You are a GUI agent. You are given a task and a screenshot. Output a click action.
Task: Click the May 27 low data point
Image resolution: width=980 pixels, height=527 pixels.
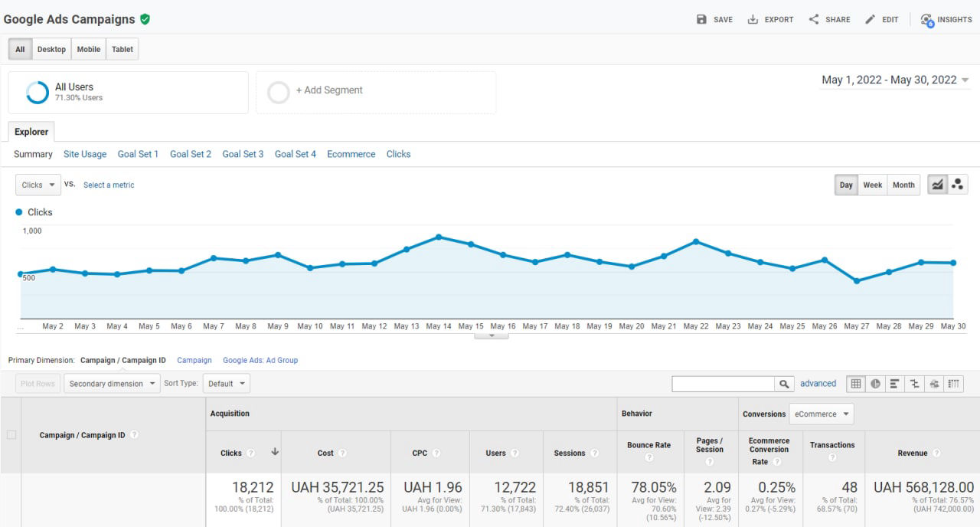(857, 281)
